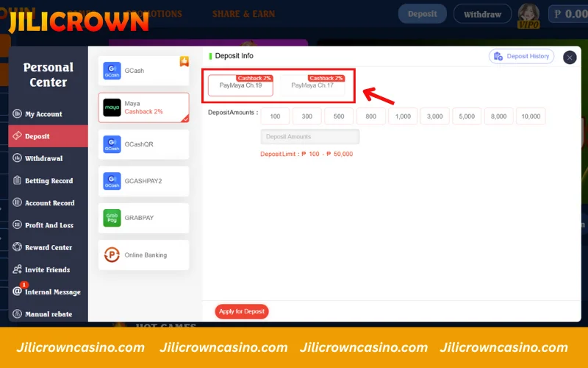Click the Internal Message @ icon
This screenshot has width=588, height=368.
point(17,291)
